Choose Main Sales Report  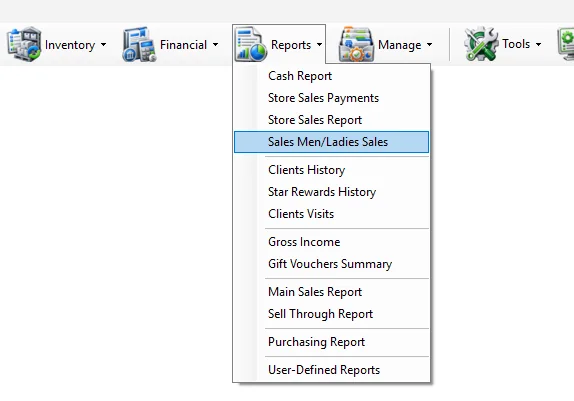[331, 292]
